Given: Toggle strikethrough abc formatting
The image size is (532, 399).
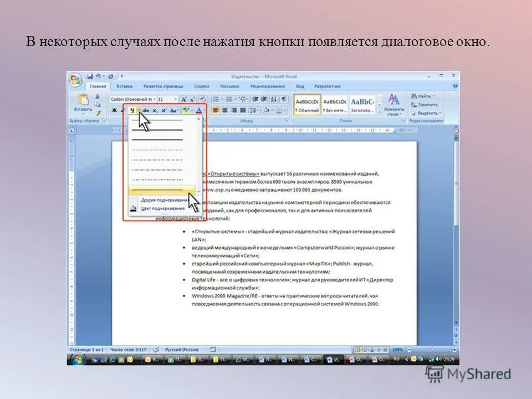Looking at the screenshot, I should 146,110.
